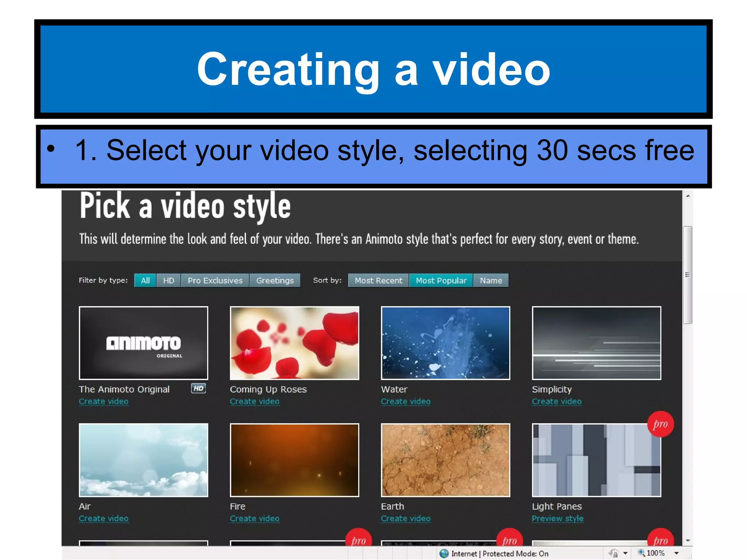Click the 100% zoom value
The height and width of the screenshot is (560, 747).
tap(656, 553)
